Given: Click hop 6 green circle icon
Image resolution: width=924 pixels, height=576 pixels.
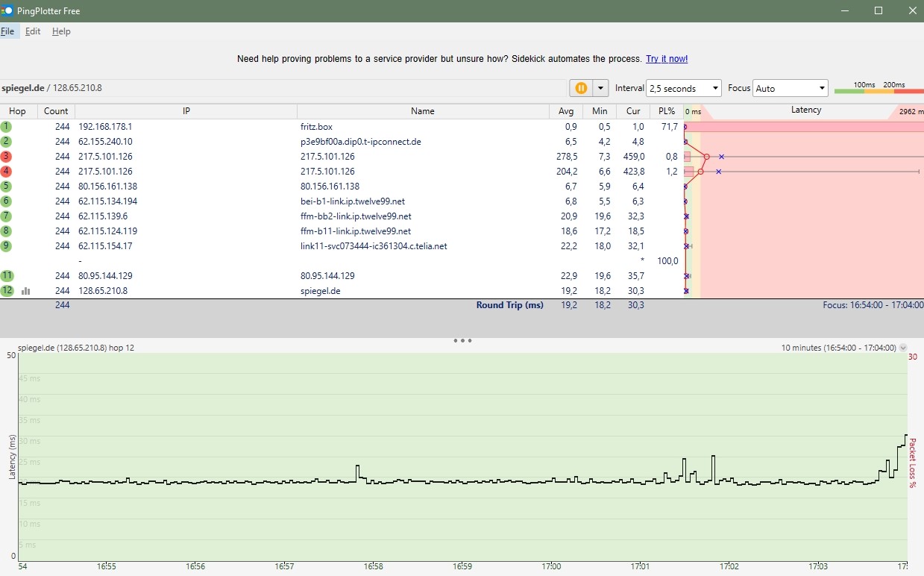Looking at the screenshot, I should tap(7, 201).
